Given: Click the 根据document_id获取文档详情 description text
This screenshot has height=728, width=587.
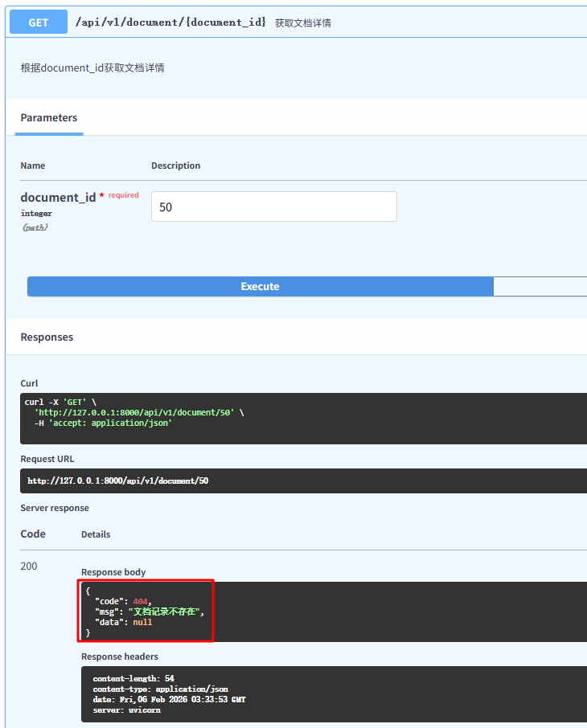Looking at the screenshot, I should coord(92,68).
